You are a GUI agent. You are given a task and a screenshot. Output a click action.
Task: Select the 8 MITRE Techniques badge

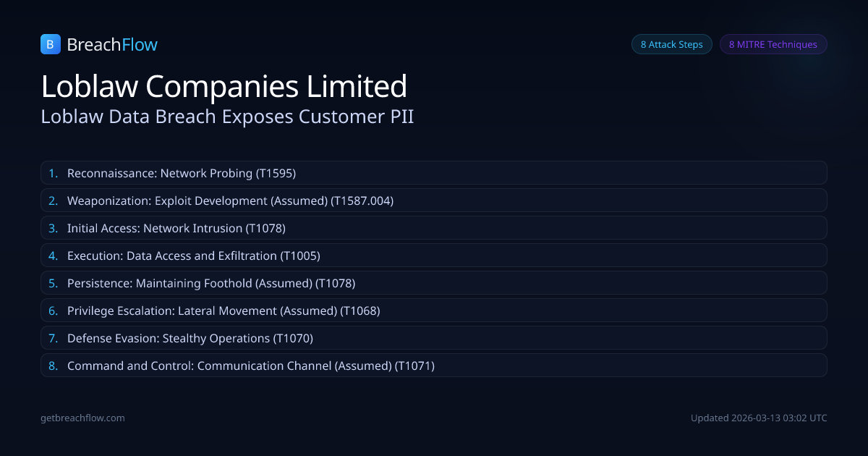pos(773,44)
